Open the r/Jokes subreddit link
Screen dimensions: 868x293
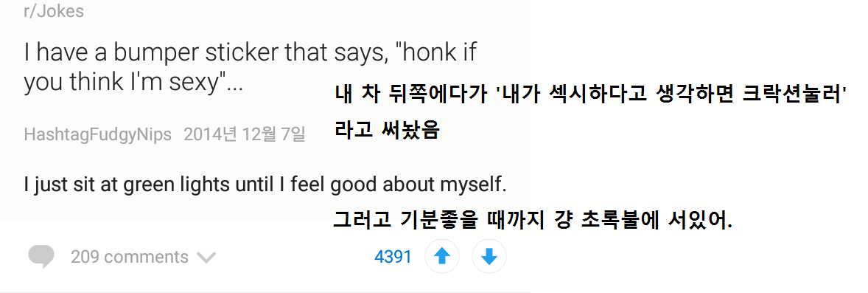click(54, 11)
